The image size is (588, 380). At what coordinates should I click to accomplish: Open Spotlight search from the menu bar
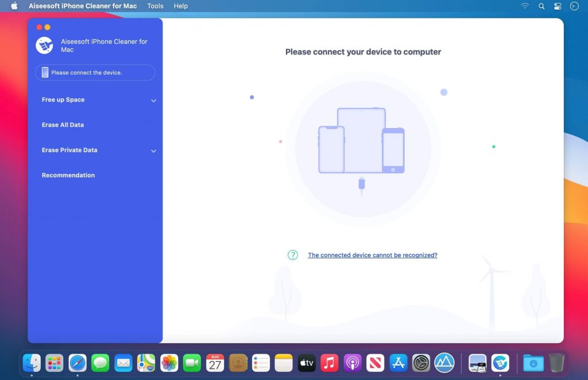[x=540, y=6]
